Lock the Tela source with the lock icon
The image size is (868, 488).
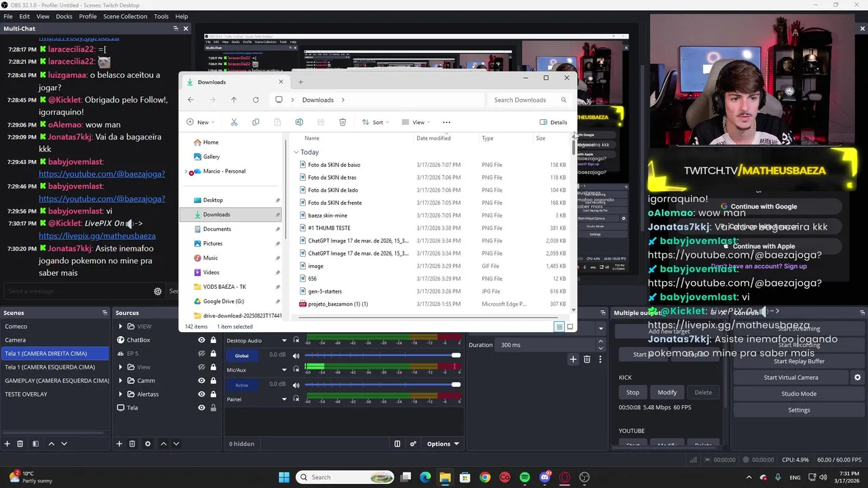click(x=213, y=408)
